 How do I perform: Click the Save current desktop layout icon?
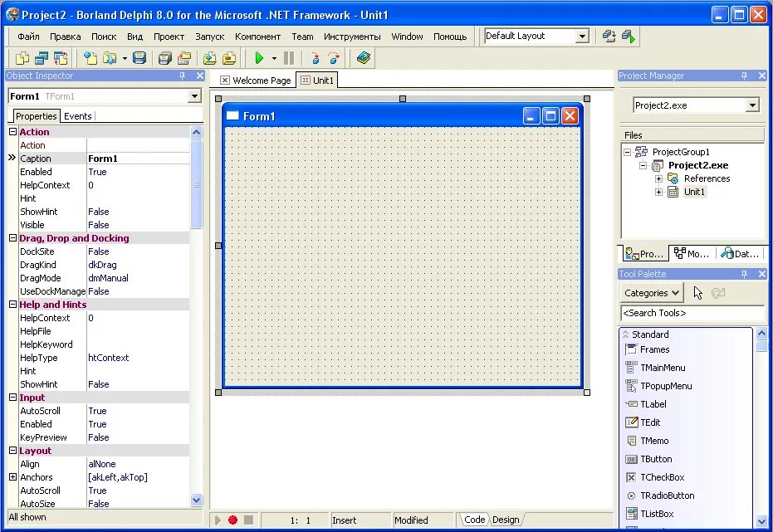pyautogui.click(x=609, y=36)
